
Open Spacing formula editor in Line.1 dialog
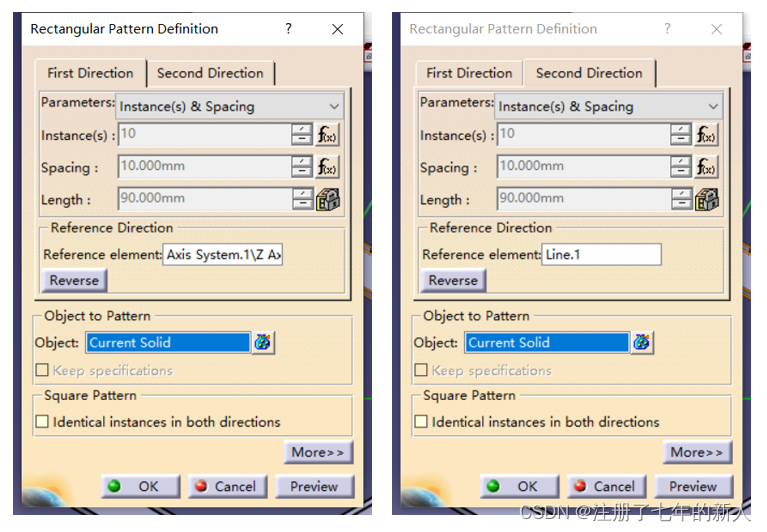coord(707,167)
